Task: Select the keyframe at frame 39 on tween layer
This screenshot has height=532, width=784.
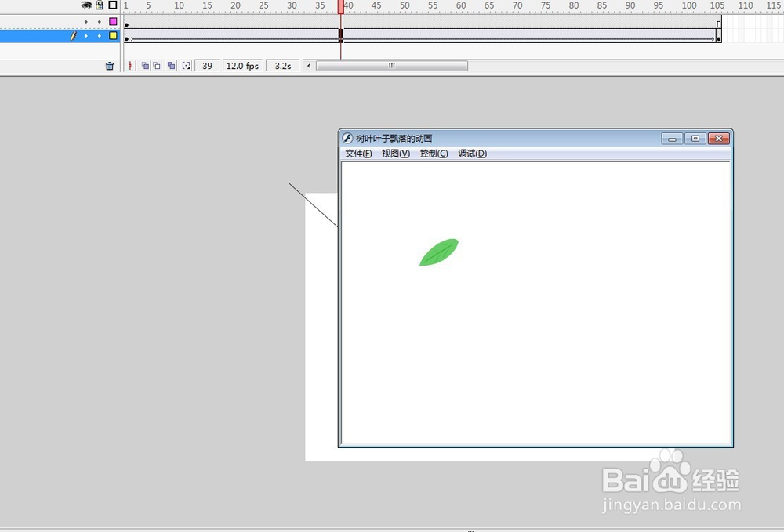Action: pos(341,35)
